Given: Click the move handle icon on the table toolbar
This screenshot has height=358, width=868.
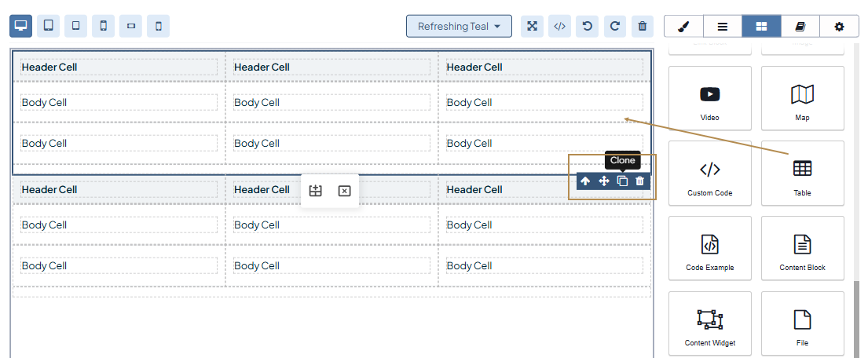Looking at the screenshot, I should [x=604, y=181].
